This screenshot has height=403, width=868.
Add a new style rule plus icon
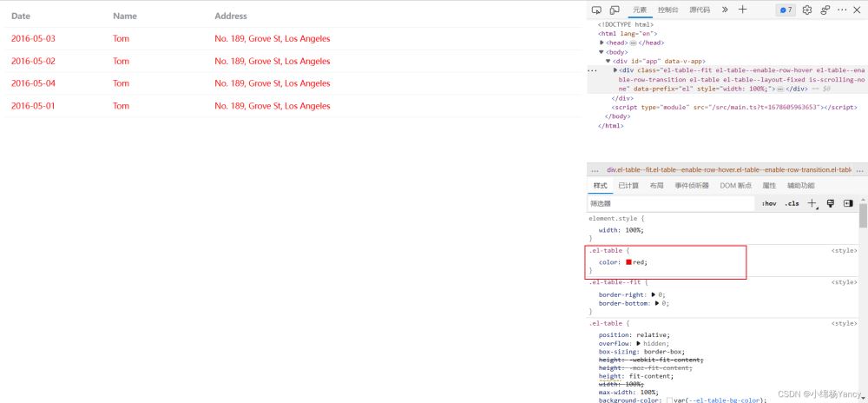pyautogui.click(x=812, y=204)
